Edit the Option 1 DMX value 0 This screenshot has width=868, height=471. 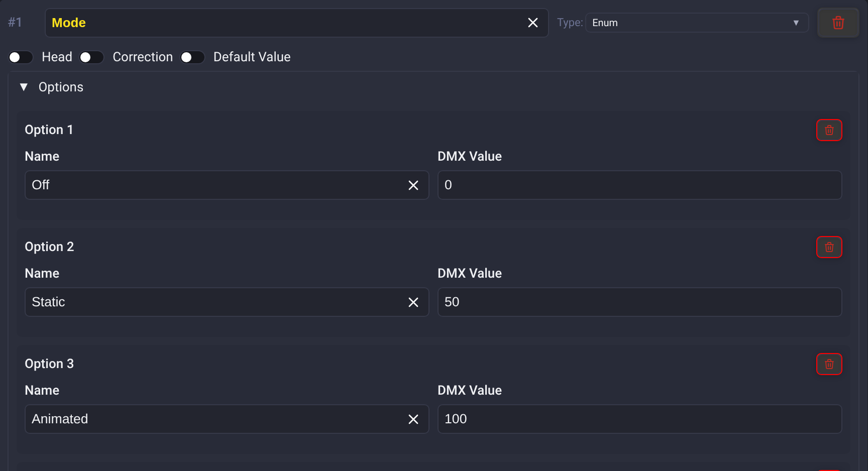click(x=639, y=185)
